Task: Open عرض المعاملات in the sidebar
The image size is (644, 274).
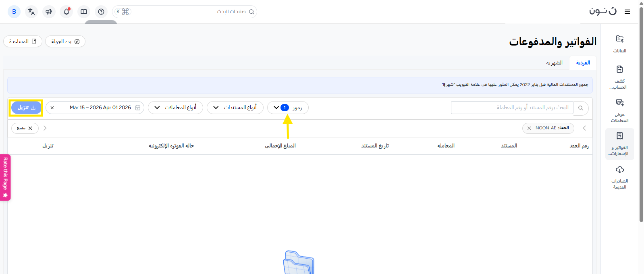Action: click(619, 110)
